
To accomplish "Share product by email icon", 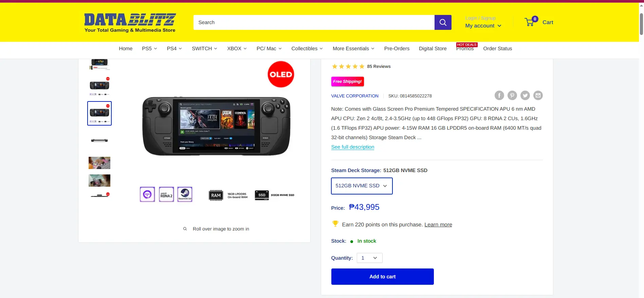I will pos(538,96).
